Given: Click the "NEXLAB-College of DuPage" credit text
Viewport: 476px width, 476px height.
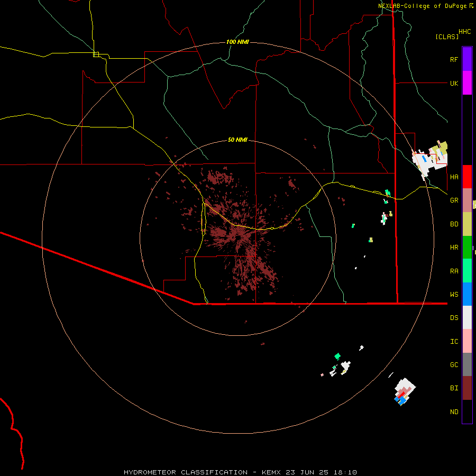Looking at the screenshot, I should 422,6.
